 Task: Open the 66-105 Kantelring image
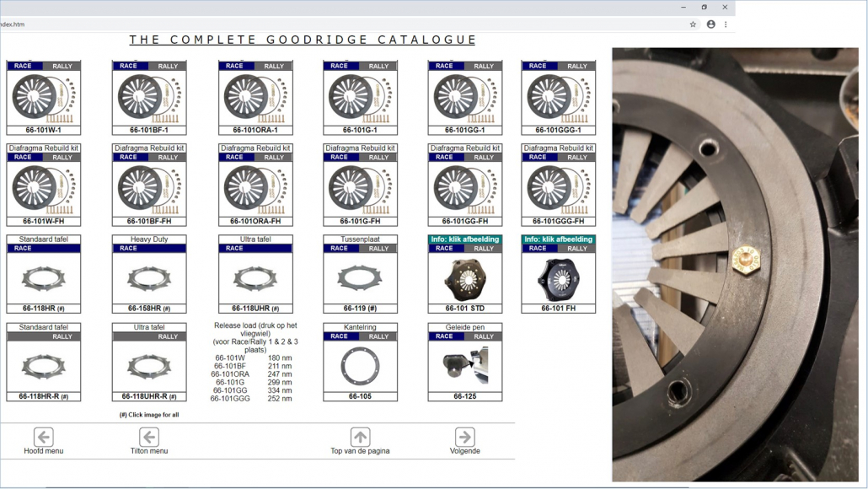point(360,365)
